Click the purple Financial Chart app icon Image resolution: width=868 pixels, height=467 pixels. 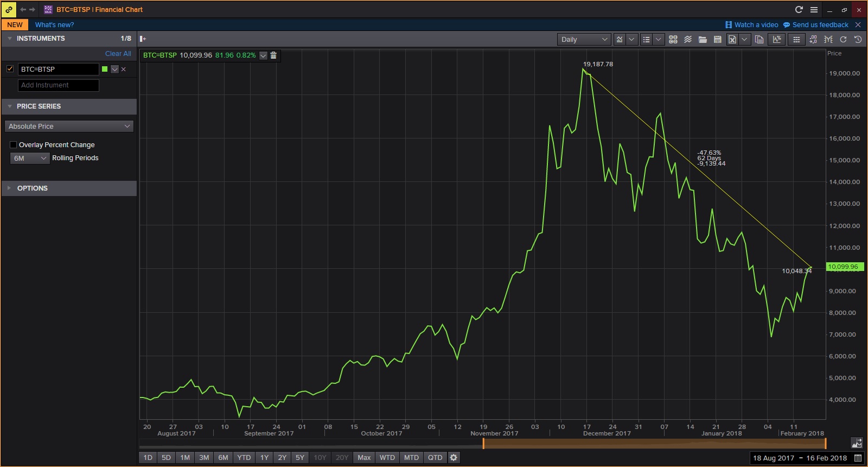coord(48,9)
